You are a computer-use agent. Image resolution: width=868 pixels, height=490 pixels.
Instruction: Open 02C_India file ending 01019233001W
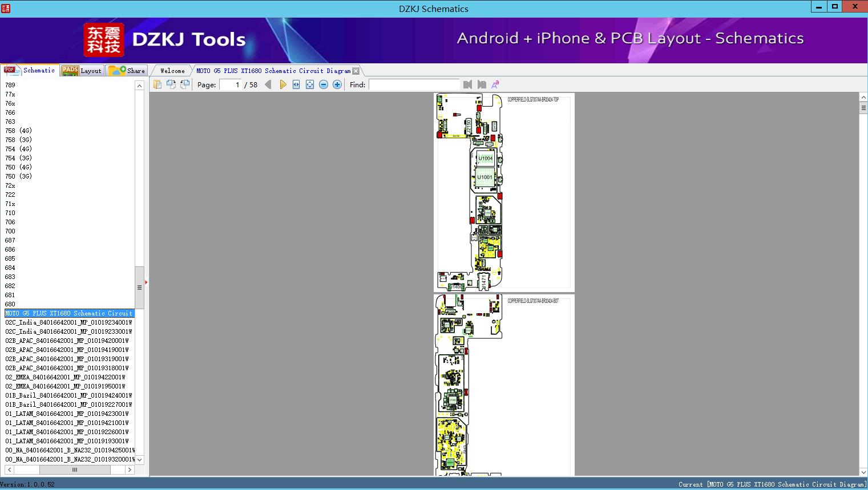coord(70,331)
